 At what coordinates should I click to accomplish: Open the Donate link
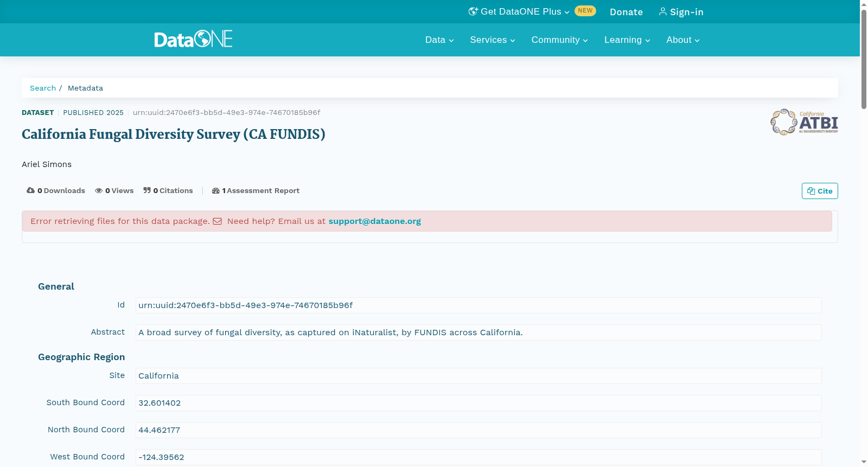(626, 12)
